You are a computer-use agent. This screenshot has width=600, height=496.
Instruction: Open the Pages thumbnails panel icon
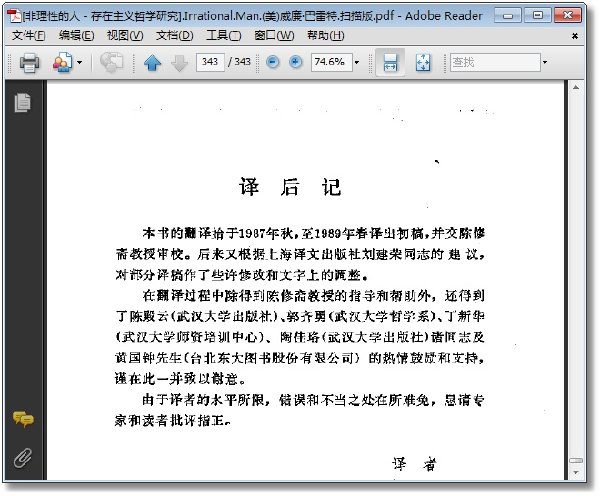23,103
